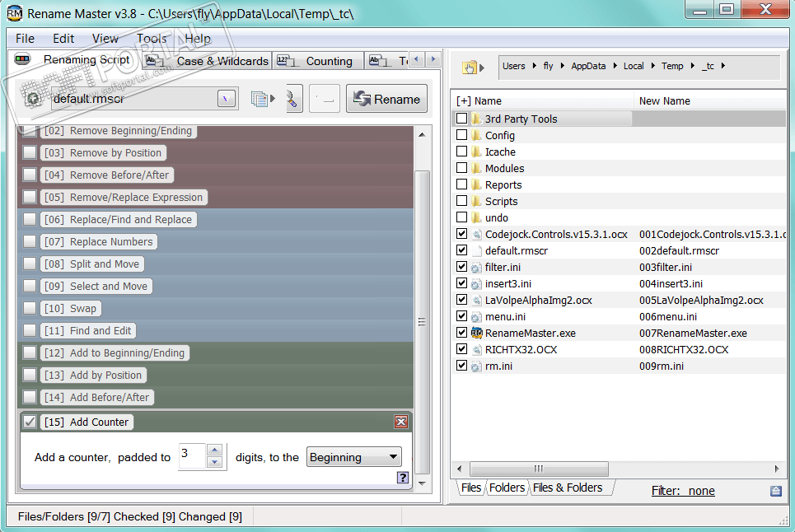Viewport: 795px width, 532px height.
Task: Click the [+] Name column header
Action: coord(542,100)
